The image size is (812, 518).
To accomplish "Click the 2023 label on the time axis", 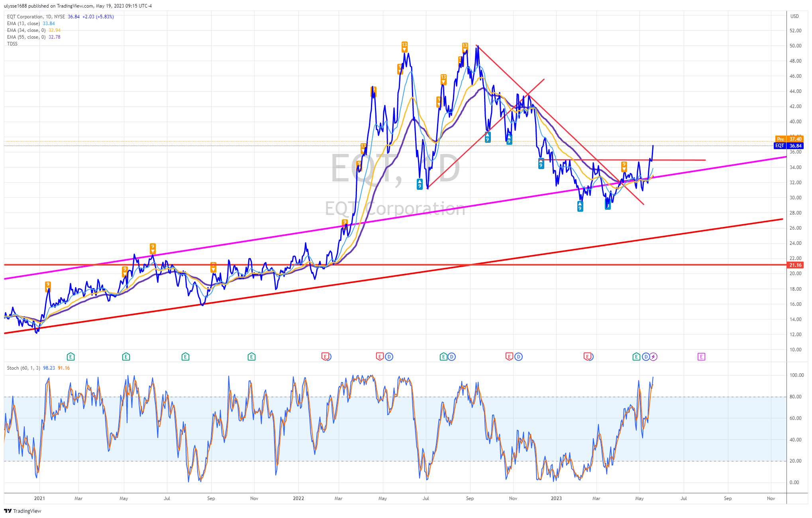I will (x=556, y=498).
